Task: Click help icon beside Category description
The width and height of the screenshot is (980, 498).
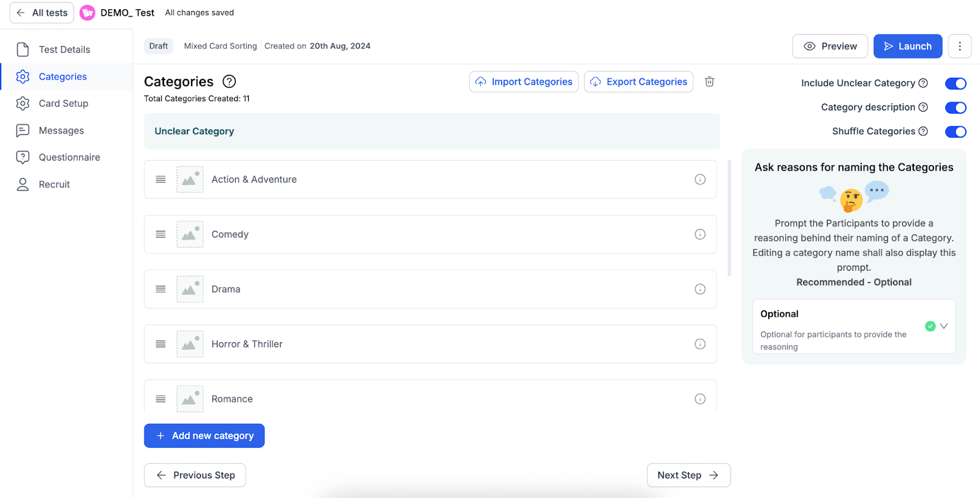Action: tap(923, 107)
